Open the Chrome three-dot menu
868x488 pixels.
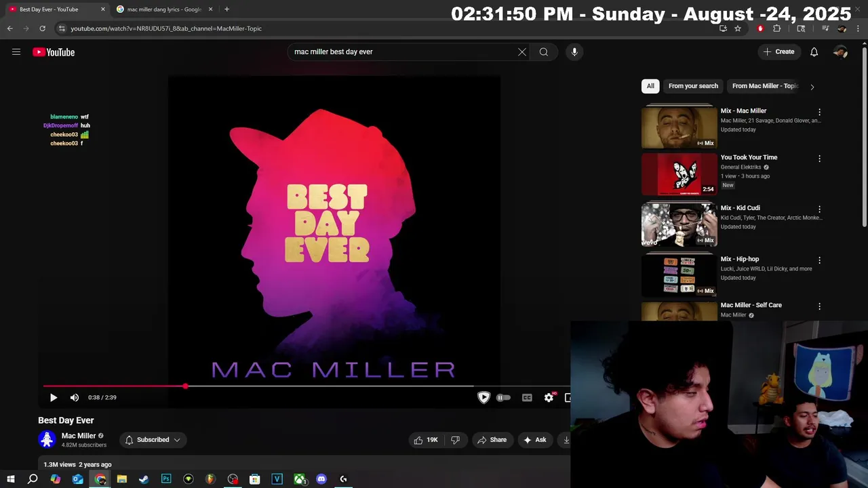click(x=858, y=28)
